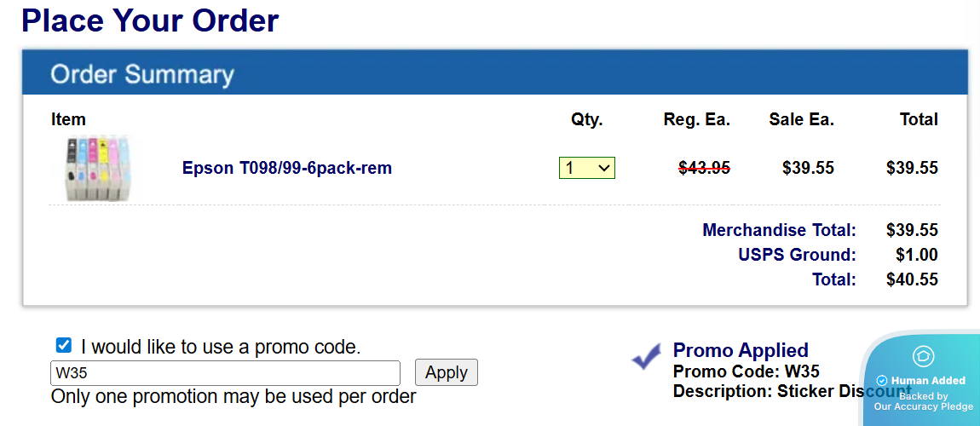Click the Merchandise Total label
This screenshot has width=980, height=426.
[779, 230]
